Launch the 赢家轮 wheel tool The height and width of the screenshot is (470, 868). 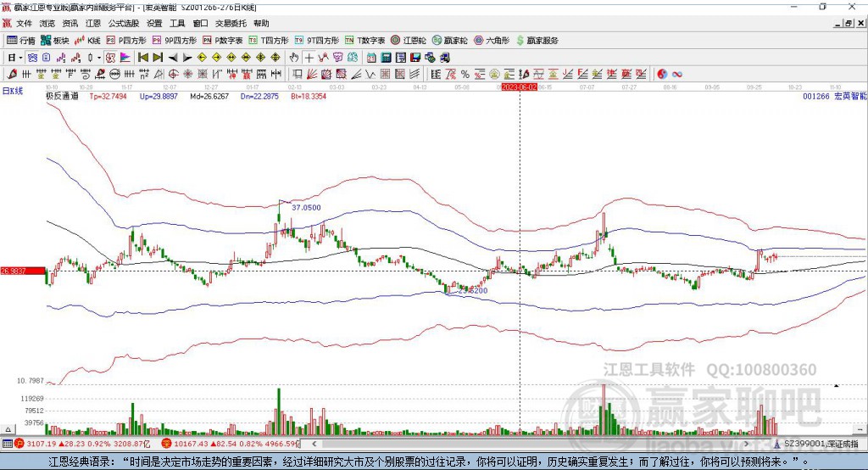point(449,41)
